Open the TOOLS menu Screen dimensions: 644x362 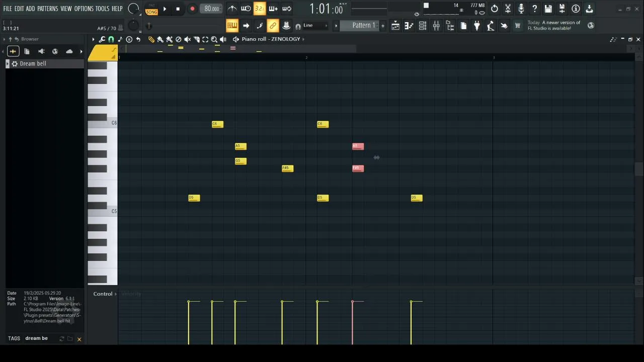(102, 9)
